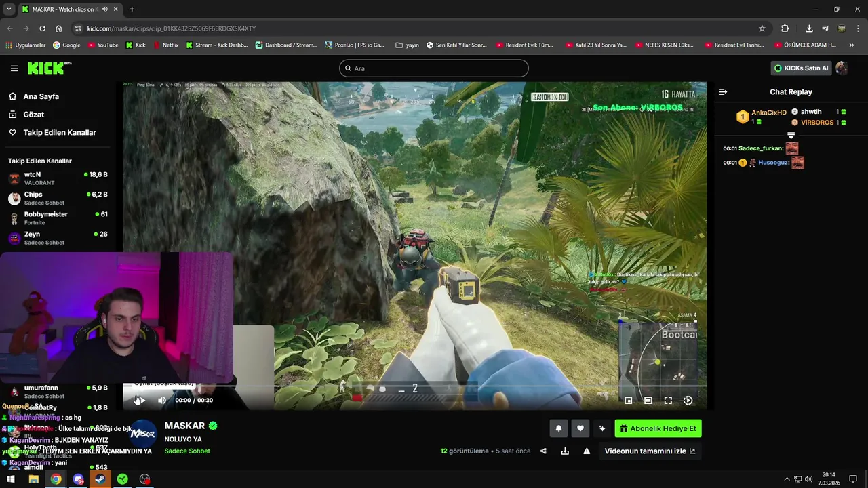Screen dimensions: 868x488
Task: Share the clip via share icon
Action: tap(543, 451)
